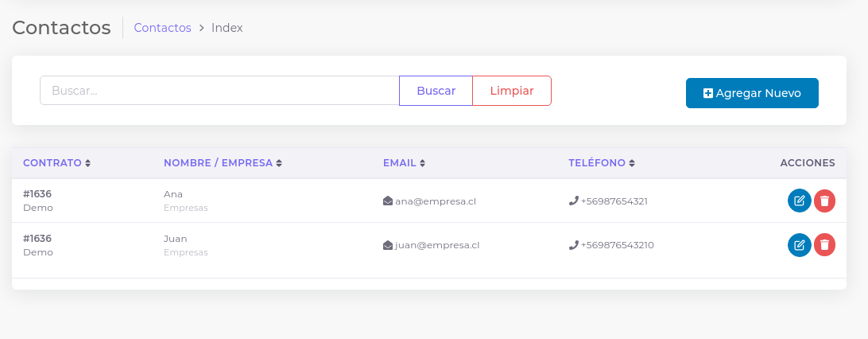Click the phone icon beside +569876543210
Screen dimensions: 868x339
point(573,245)
